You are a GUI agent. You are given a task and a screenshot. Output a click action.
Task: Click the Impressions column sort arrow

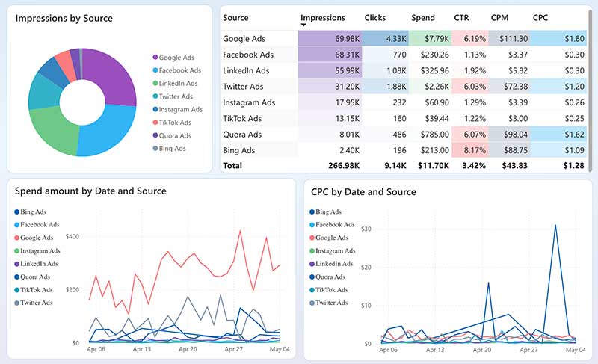point(303,25)
